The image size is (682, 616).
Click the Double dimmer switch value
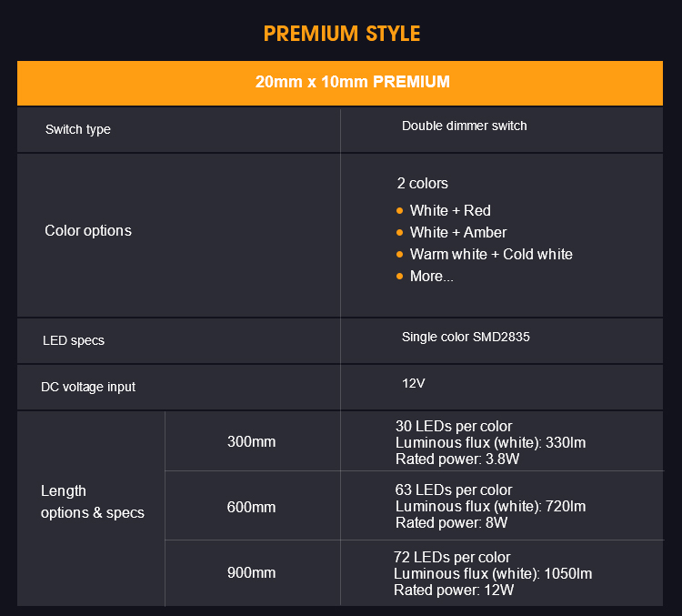[x=464, y=126]
